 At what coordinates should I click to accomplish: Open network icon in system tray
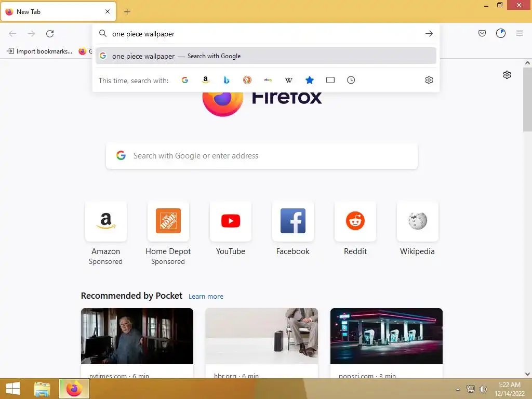471,389
